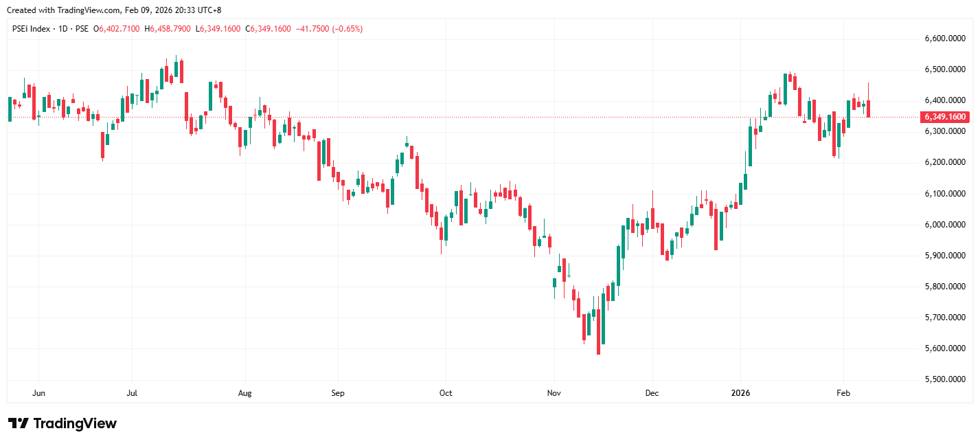980x444 pixels.
Task: Click the latest red candle at chart's right end
Action: (869, 108)
